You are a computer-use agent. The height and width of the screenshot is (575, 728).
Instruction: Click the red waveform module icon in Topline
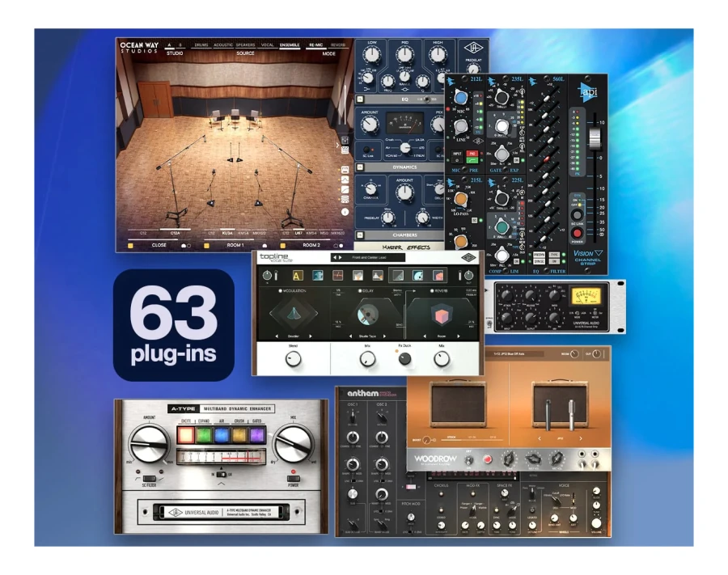[338, 276]
